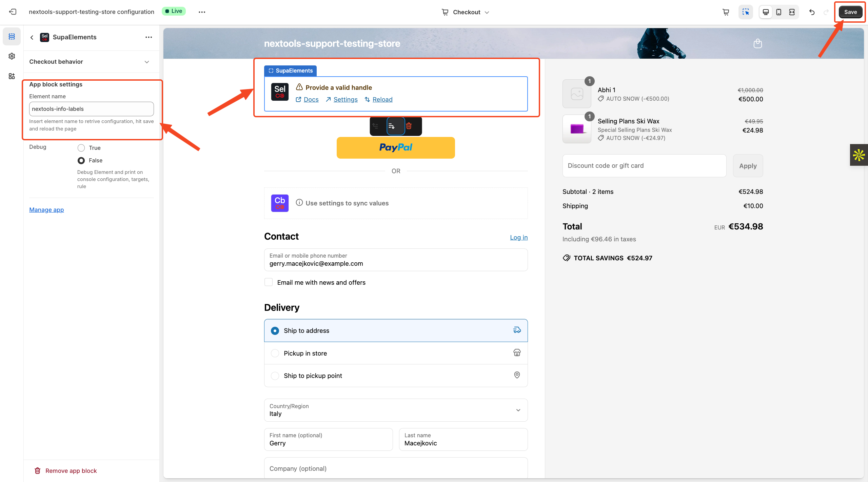The height and width of the screenshot is (482, 868).
Task: Move the block up in toolbar
Action: 375,126
